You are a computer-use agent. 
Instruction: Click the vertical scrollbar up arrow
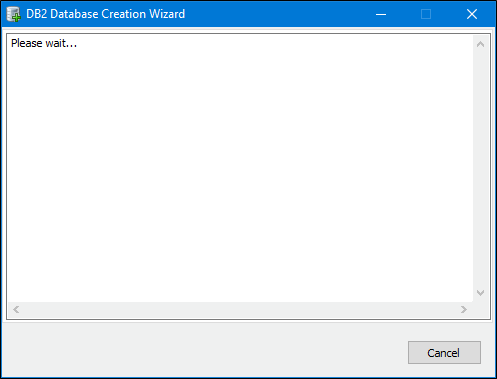point(480,44)
